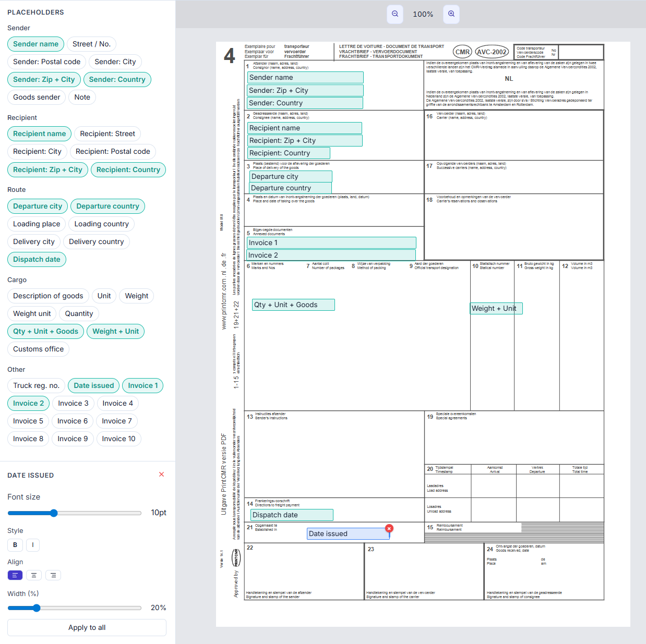Toggle Dispatch date chip

pyautogui.click(x=37, y=259)
